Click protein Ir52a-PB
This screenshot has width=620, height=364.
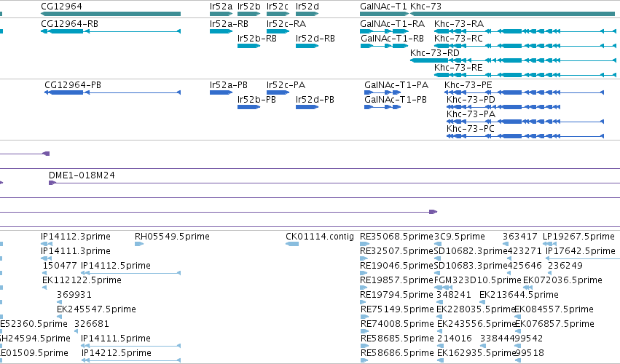229,85
